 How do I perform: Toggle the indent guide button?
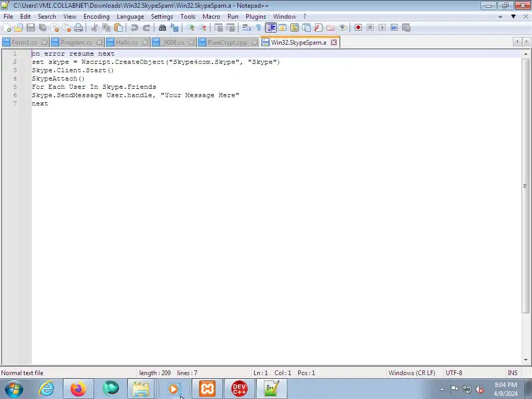pos(271,28)
